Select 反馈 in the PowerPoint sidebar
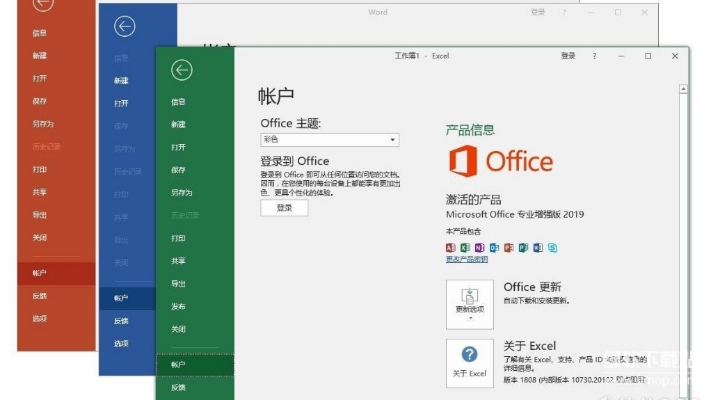The height and width of the screenshot is (400, 712). (40, 296)
